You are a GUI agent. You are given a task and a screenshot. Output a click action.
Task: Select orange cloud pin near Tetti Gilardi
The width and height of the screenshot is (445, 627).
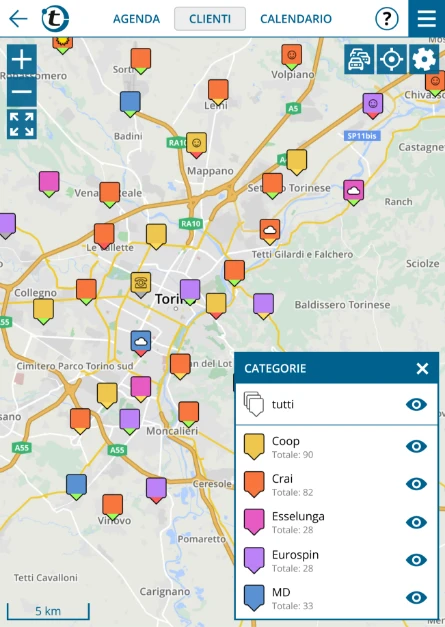(x=270, y=232)
